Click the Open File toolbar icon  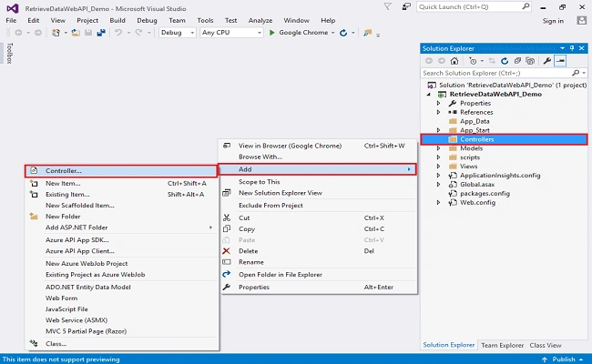pos(76,33)
